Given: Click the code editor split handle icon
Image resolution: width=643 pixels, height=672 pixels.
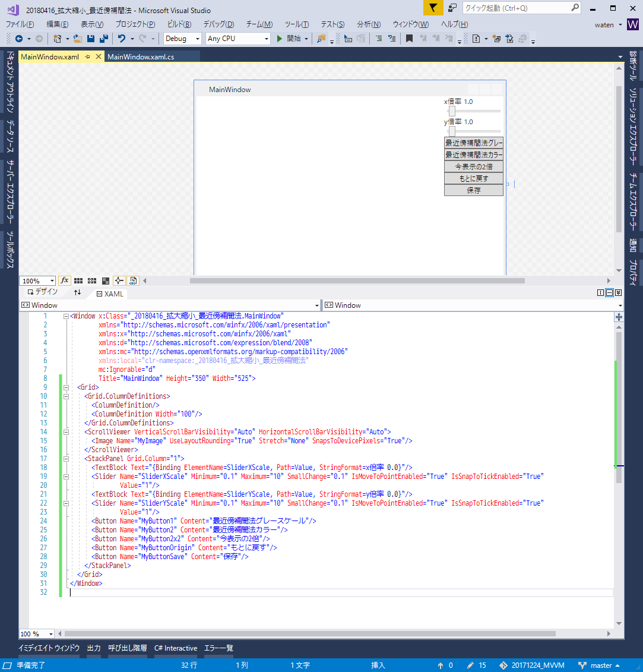Looking at the screenshot, I should [619, 317].
